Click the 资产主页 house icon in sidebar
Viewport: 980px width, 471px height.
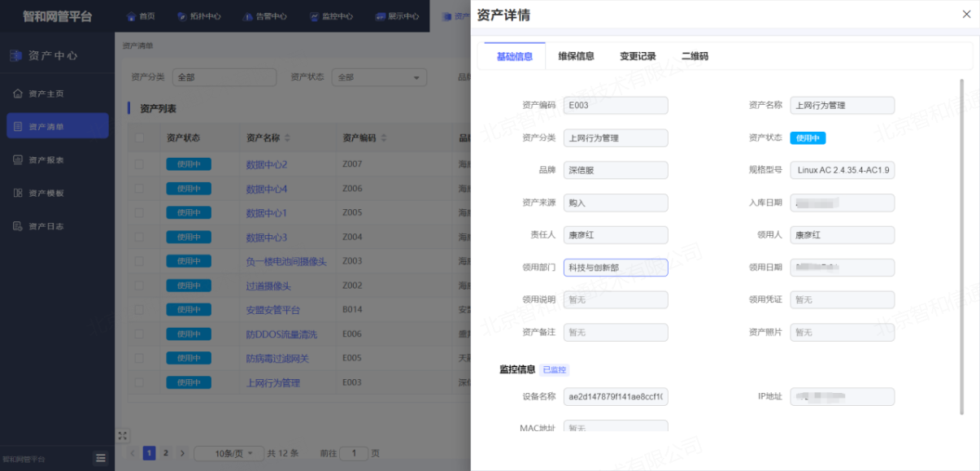point(18,94)
